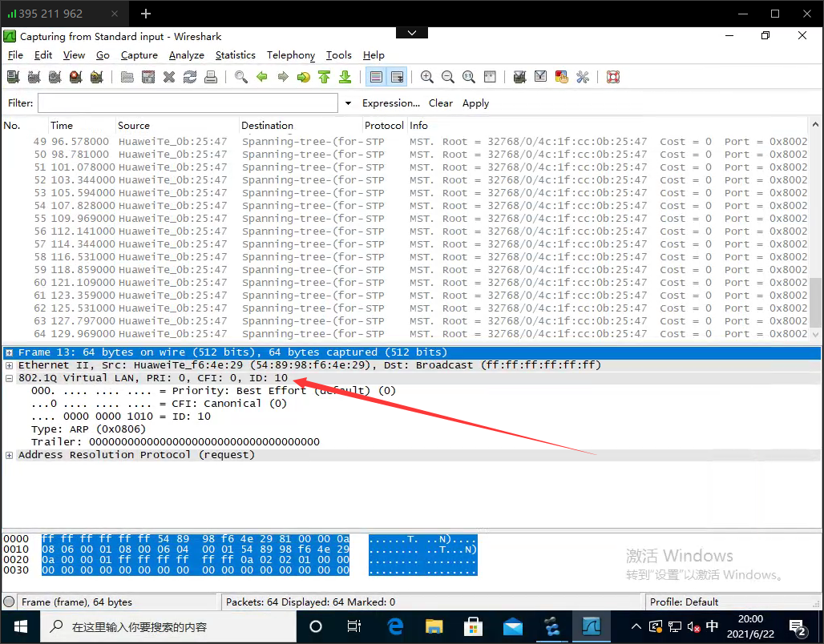The height and width of the screenshot is (644, 824).
Task: Open help lifebuoy icon
Action: click(x=612, y=77)
